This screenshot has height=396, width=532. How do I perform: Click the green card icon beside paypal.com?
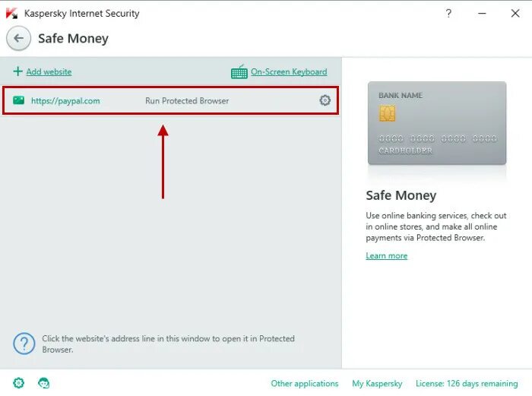(19, 100)
